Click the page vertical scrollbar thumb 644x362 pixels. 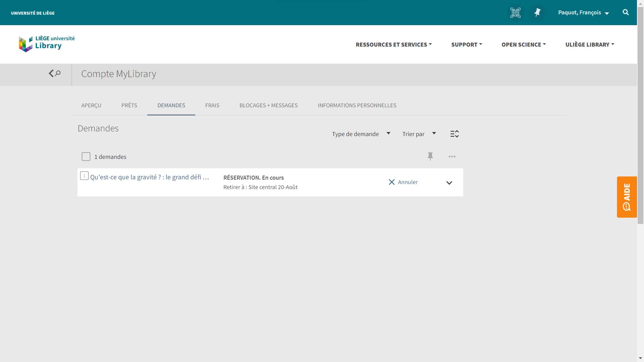coord(640,116)
